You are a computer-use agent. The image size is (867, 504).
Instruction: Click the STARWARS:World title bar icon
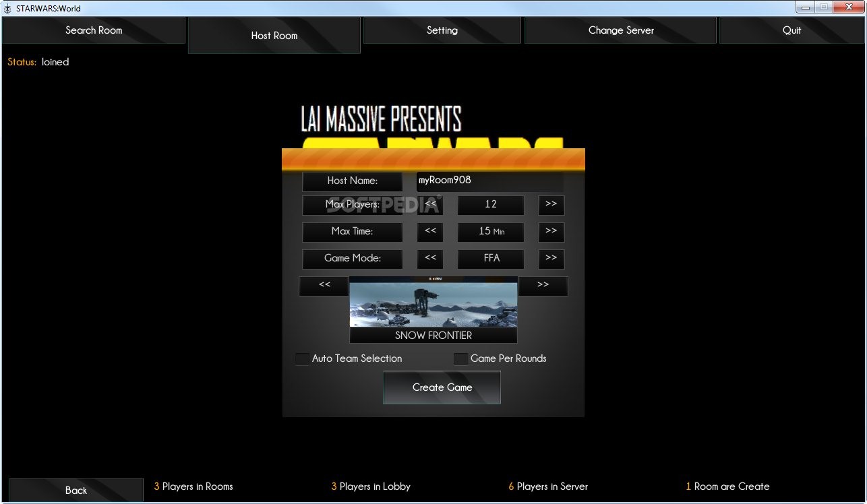8,8
